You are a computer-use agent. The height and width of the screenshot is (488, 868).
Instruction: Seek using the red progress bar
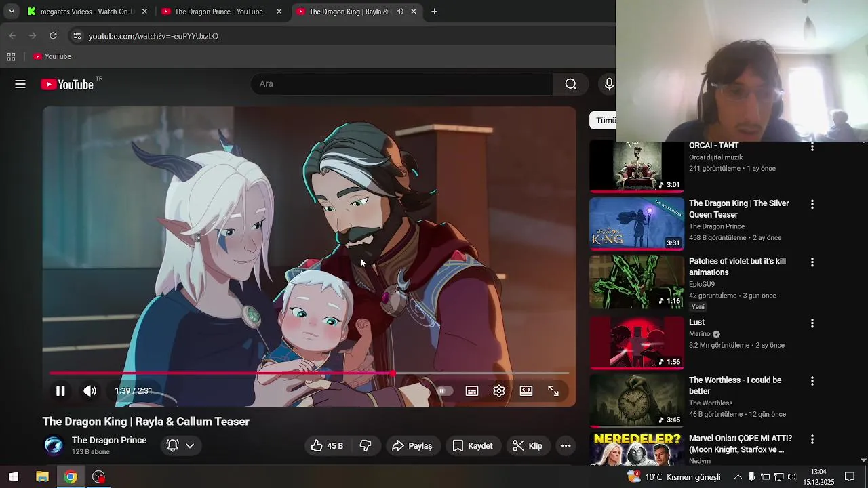[x=309, y=373]
